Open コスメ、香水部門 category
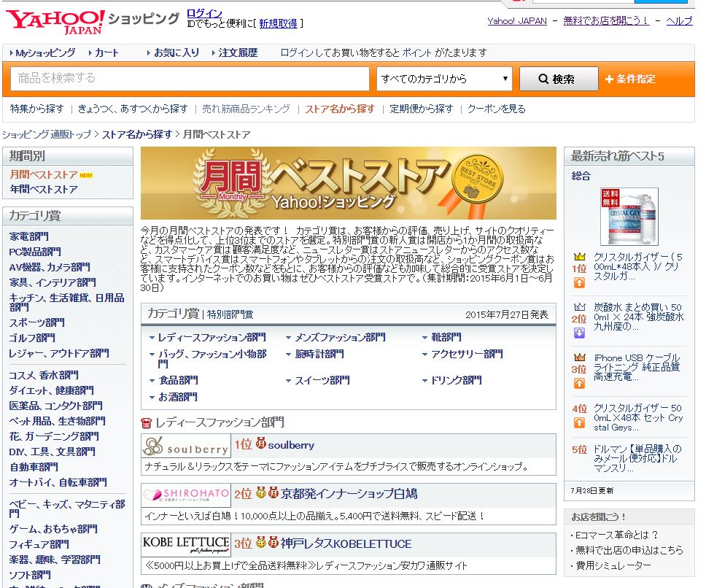706x588 pixels. click(44, 375)
